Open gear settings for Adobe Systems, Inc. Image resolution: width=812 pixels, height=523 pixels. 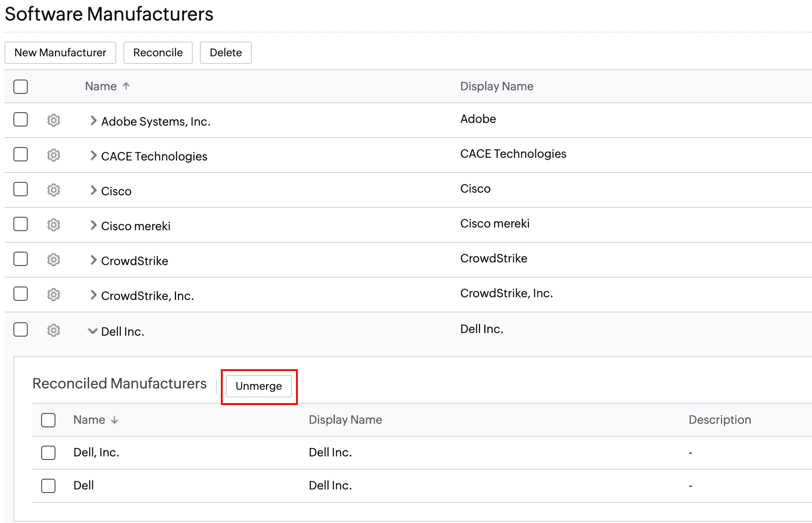point(54,120)
